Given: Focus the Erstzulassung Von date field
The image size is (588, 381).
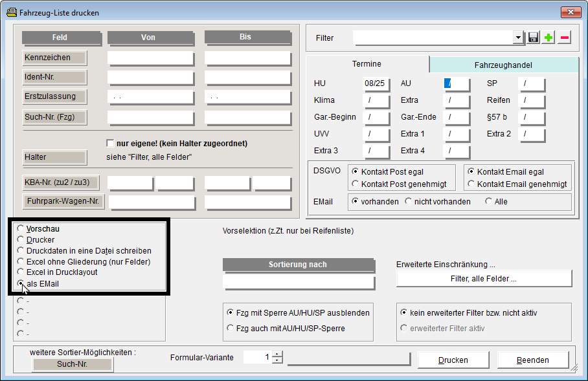Looking at the screenshot, I should [150, 97].
